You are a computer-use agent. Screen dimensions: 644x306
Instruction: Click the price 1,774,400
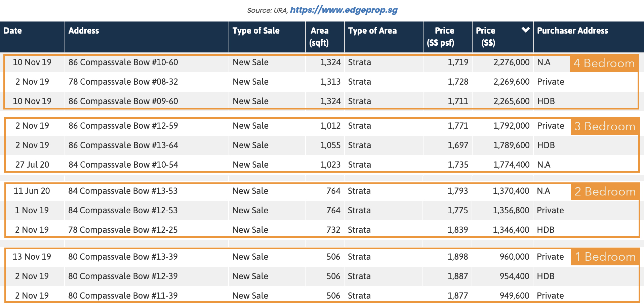[511, 165]
